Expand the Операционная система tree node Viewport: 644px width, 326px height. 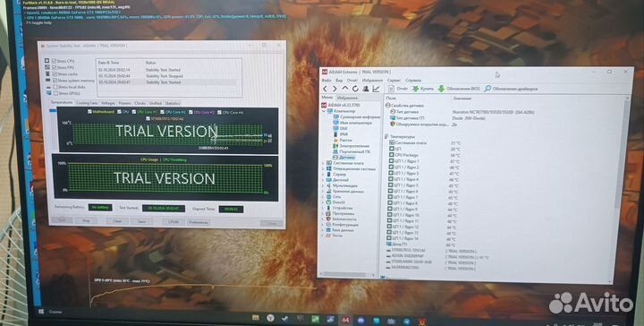tap(323, 168)
